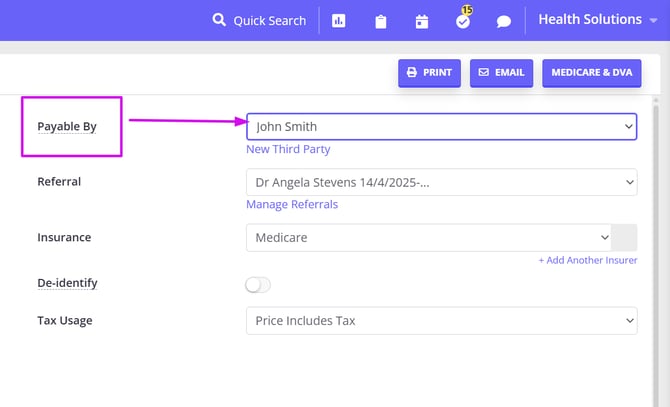Click the envelope icon on Email button
Viewport: 670px width, 407px height.
[484, 73]
